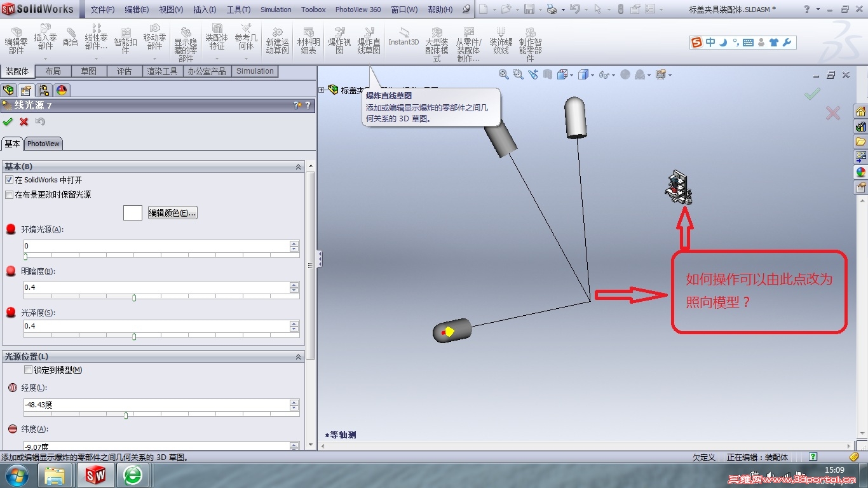Viewport: 868px width, 488px height.
Task: Open the ConfigurationManager tab icon
Action: click(44, 90)
